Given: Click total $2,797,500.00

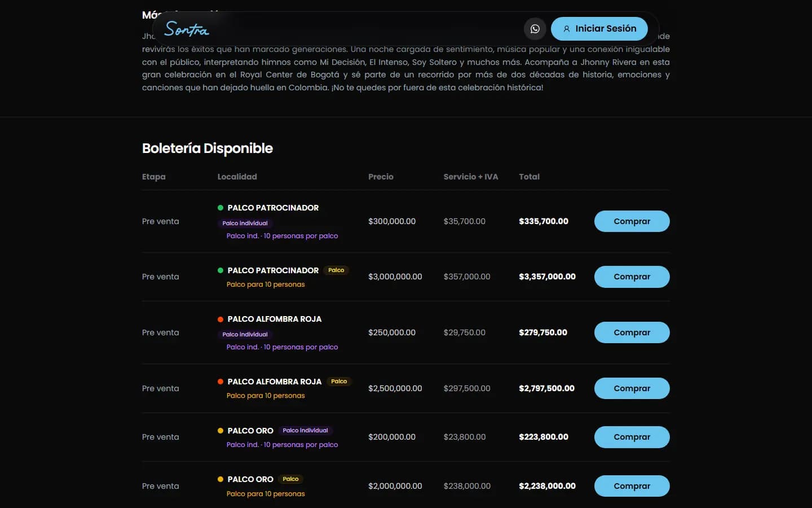Looking at the screenshot, I should [x=546, y=388].
